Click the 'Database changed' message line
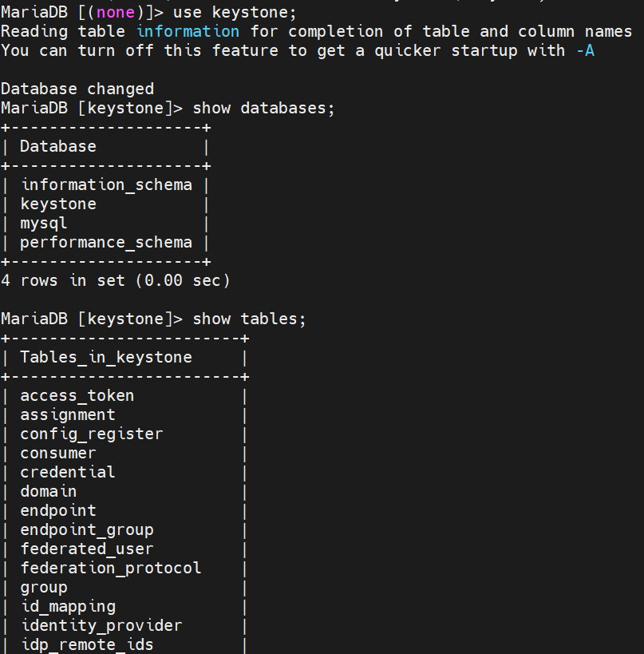The height and width of the screenshot is (654, 644). [77, 89]
